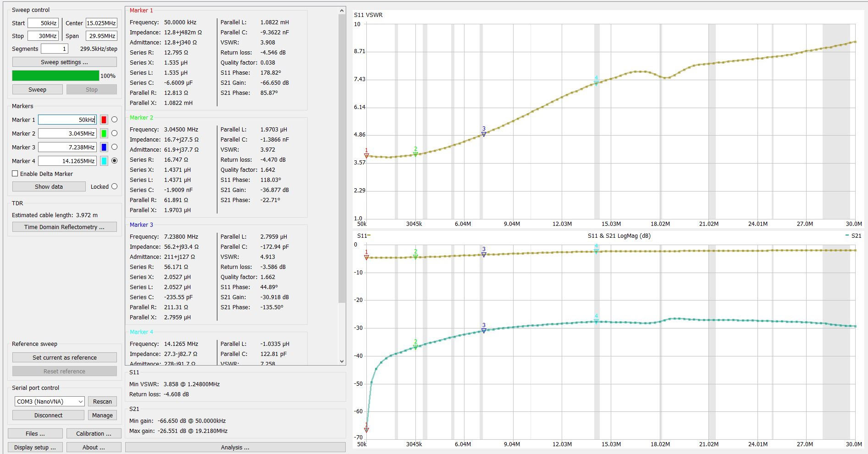The image size is (868, 454).
Task: Click the disabled Stop sweep button
Action: 91,89
